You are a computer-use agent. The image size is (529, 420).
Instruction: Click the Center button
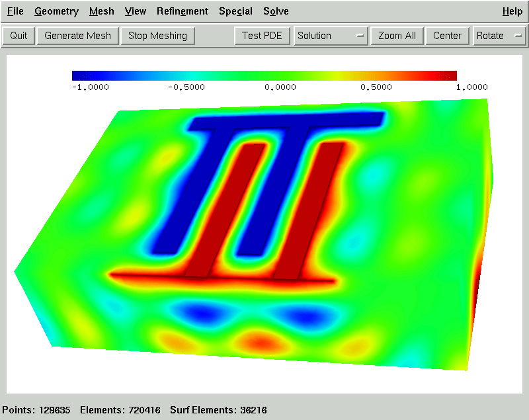click(x=447, y=36)
